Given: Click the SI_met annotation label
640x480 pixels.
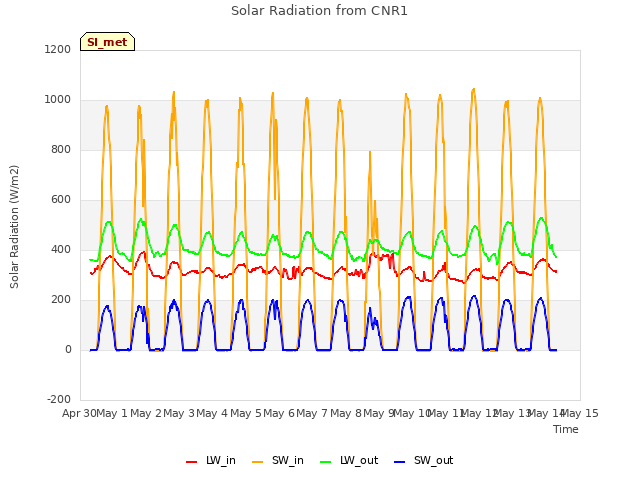Looking at the screenshot, I should [107, 42].
